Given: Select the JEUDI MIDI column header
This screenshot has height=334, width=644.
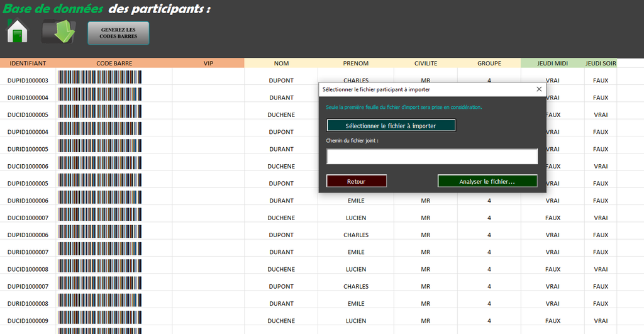Looking at the screenshot, I should [552, 64].
